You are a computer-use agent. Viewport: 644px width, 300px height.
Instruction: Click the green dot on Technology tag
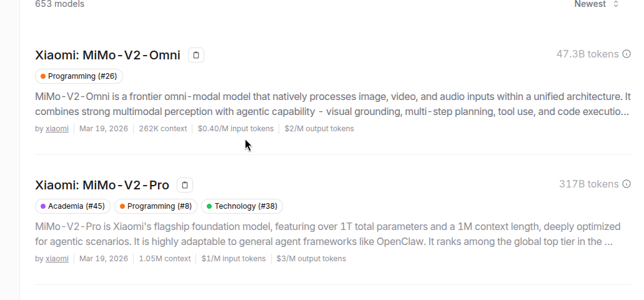(209, 206)
